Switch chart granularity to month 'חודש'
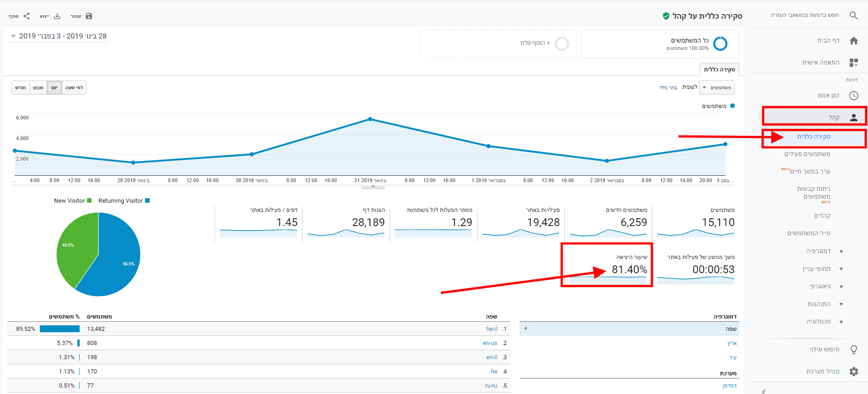This screenshot has width=868, height=394. point(21,87)
